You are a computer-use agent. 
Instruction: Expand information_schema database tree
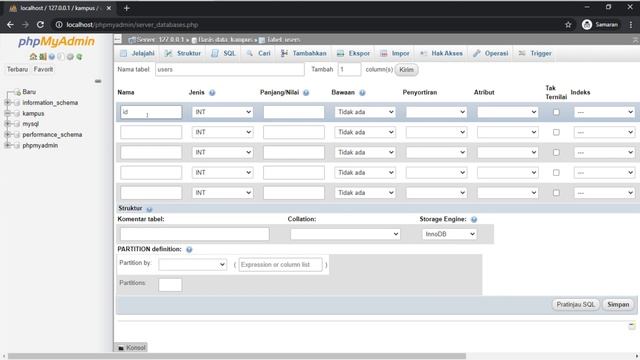click(7, 103)
